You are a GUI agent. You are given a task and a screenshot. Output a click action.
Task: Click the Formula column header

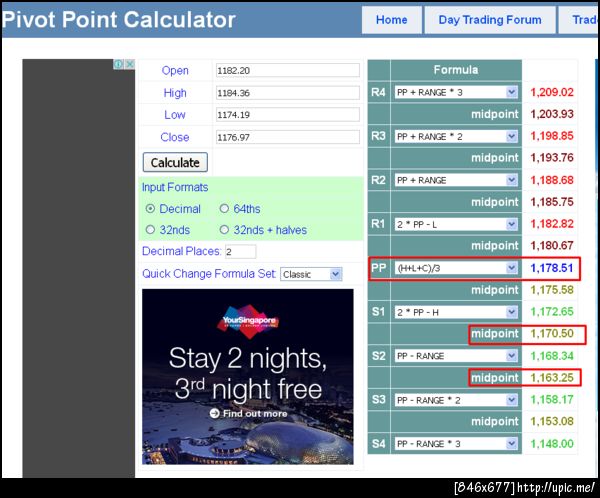coord(456,70)
